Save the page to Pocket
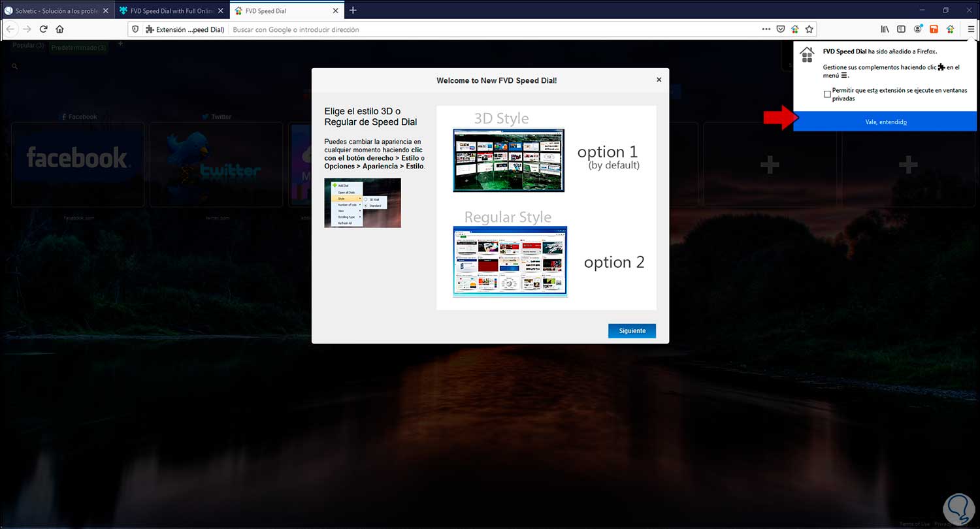This screenshot has width=980, height=529. 781,29
